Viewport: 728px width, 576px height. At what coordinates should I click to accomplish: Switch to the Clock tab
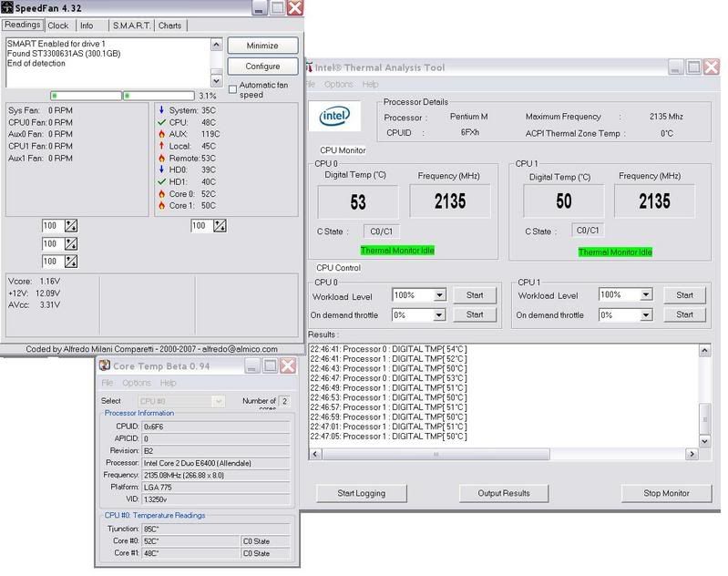(x=58, y=26)
